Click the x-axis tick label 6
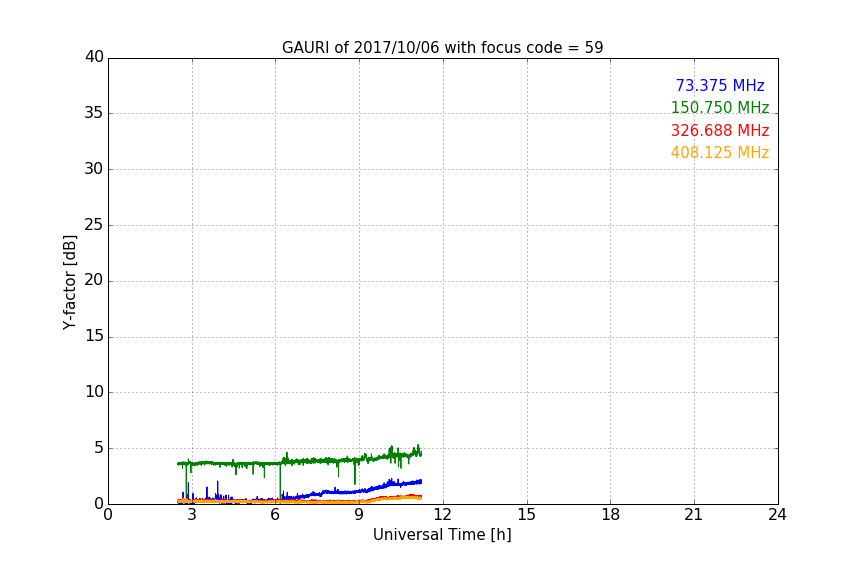Image resolution: width=864 pixels, height=576 pixels. 276,515
